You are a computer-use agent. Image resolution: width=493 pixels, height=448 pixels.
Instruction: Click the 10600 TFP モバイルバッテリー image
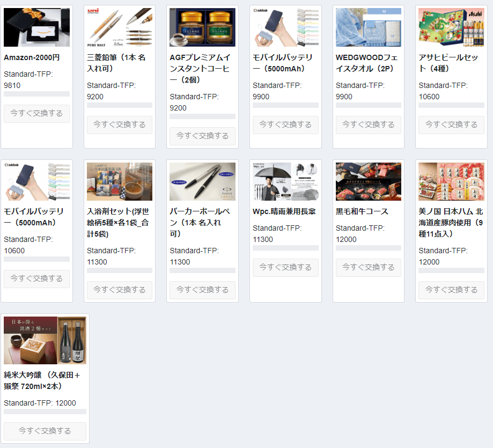pos(36,181)
